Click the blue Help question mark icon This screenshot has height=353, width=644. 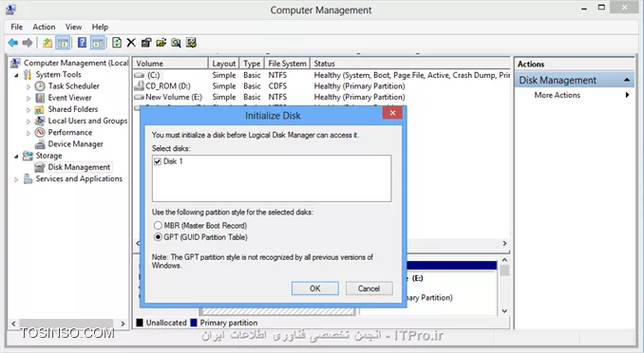click(x=82, y=43)
